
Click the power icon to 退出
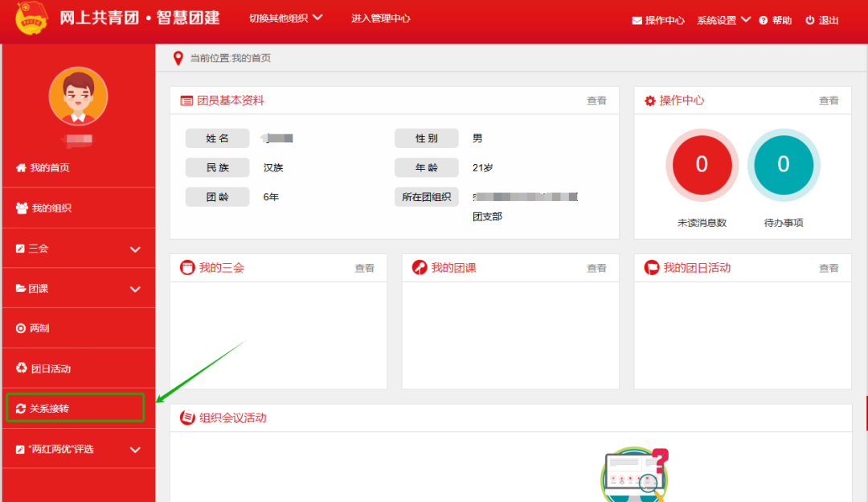(810, 21)
